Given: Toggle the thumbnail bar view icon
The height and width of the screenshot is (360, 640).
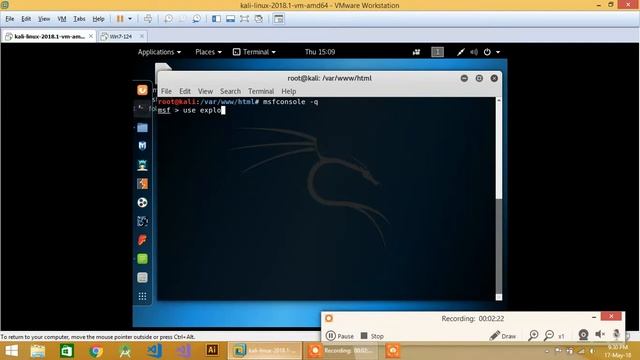Looking at the screenshot, I should pyautogui.click(x=231, y=19).
